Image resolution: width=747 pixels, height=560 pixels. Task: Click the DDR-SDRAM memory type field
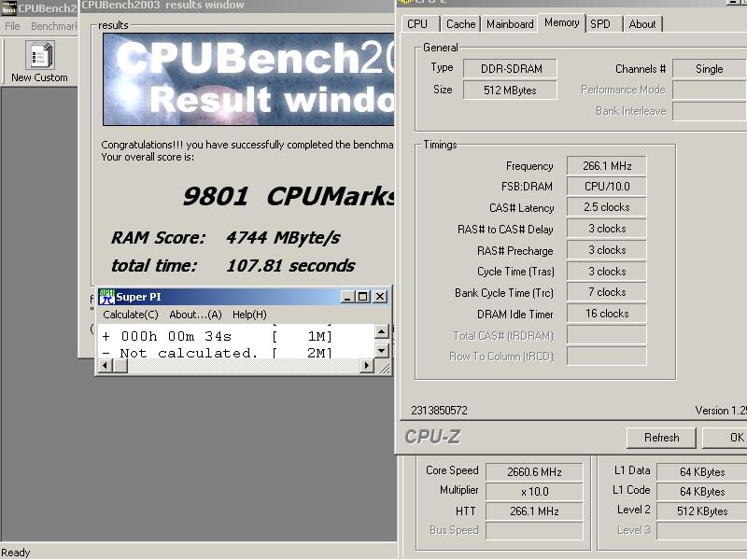[510, 68]
